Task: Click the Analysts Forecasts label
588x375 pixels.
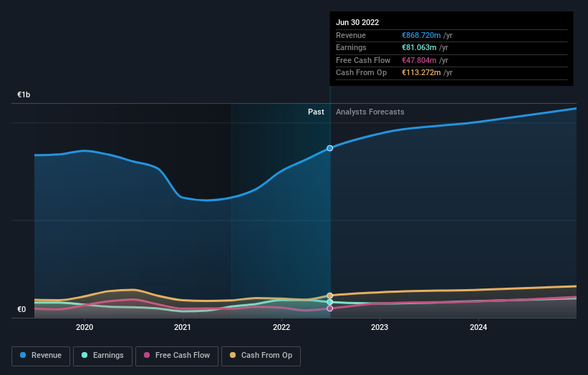Action: (370, 112)
